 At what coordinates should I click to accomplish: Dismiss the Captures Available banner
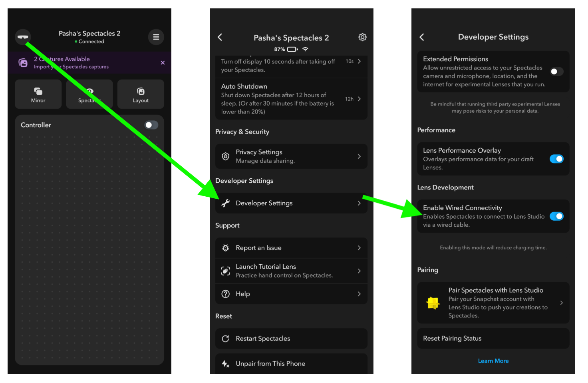(163, 63)
